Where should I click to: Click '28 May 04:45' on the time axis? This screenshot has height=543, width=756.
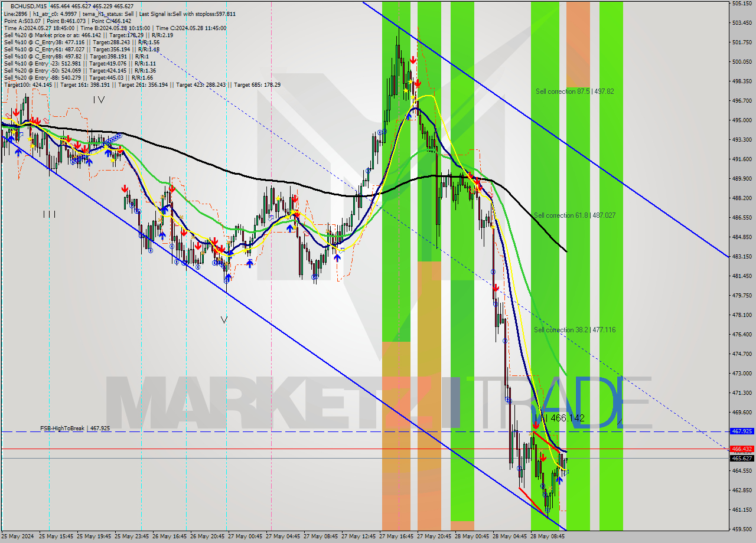[510, 537]
